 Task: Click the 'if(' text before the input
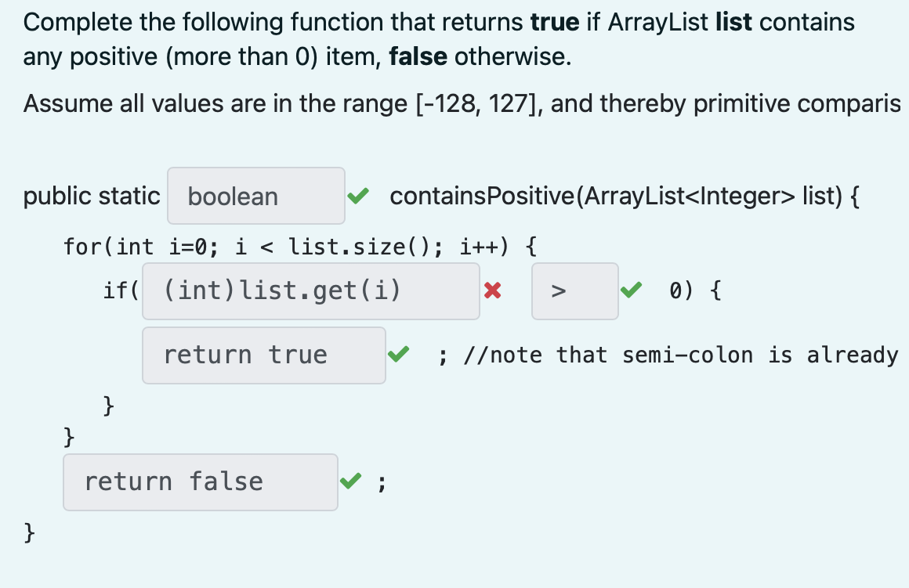pyautogui.click(x=121, y=290)
